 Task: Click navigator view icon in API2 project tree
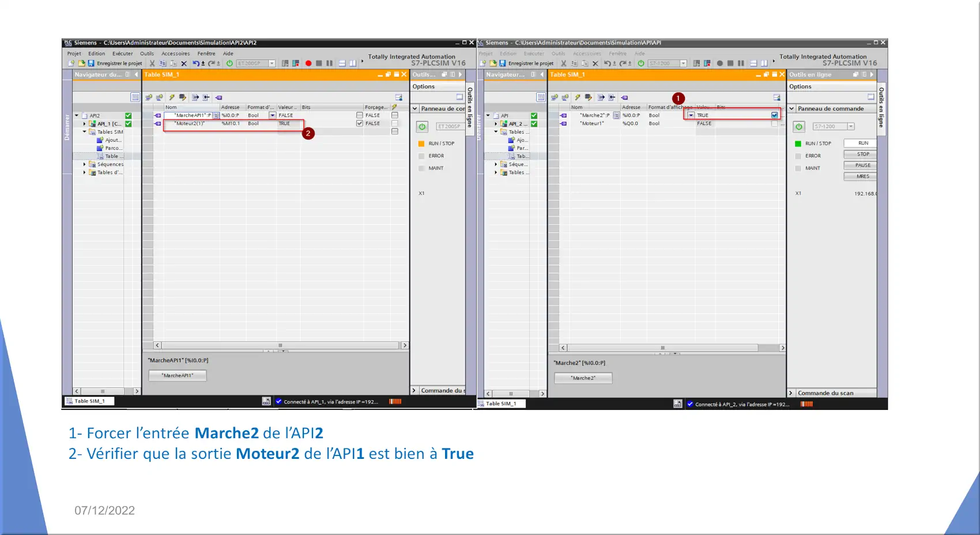pyautogui.click(x=135, y=97)
